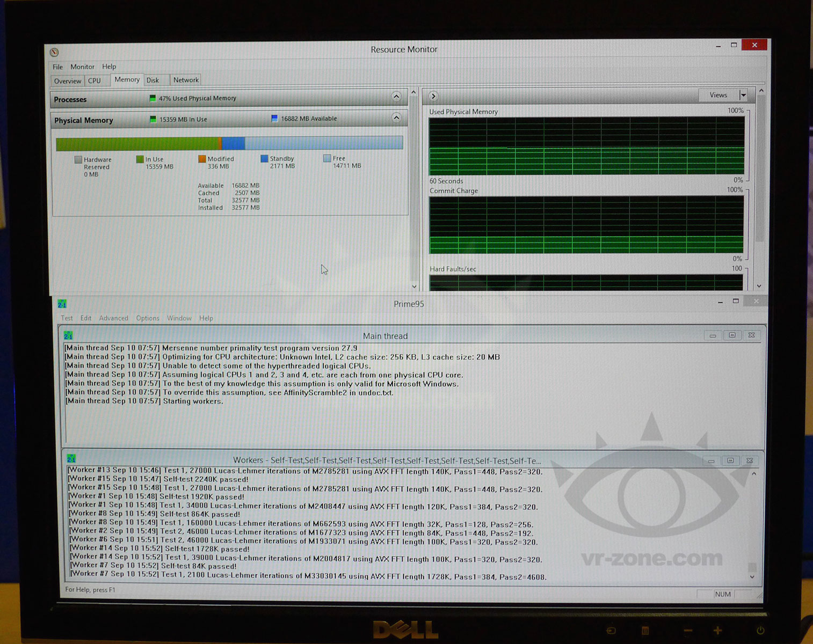813x644 pixels.
Task: Maximize the Resource Monitor window
Action: click(x=734, y=45)
